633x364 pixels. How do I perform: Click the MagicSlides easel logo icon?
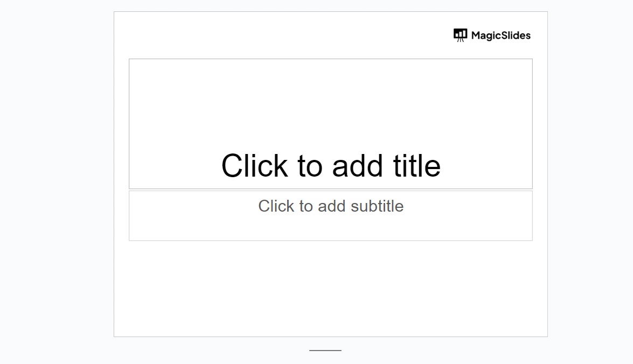pos(460,35)
